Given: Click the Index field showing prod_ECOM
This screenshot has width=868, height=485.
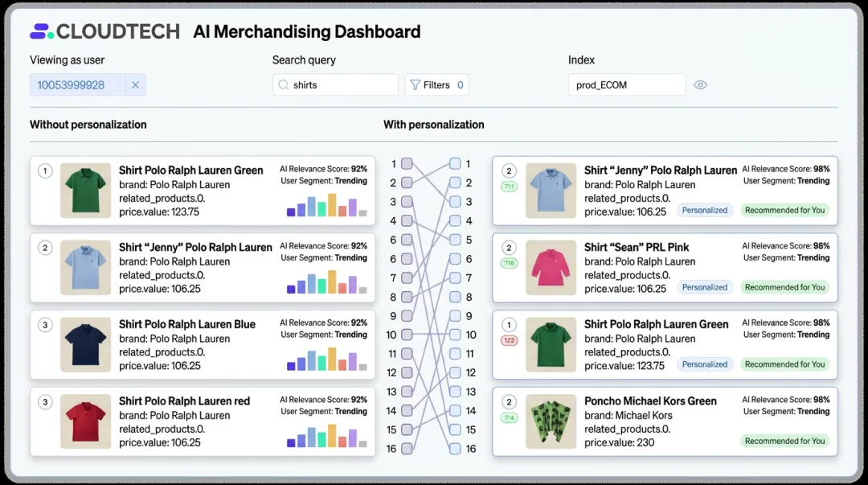Looking at the screenshot, I should pos(627,84).
